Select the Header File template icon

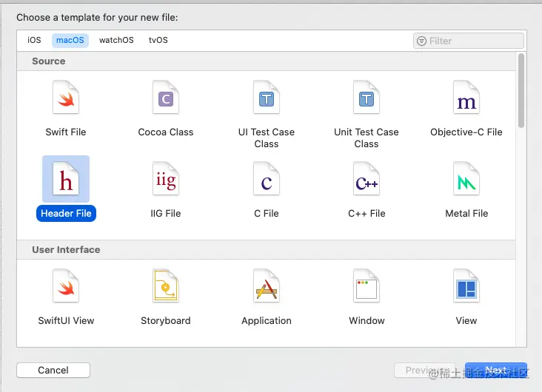point(66,179)
